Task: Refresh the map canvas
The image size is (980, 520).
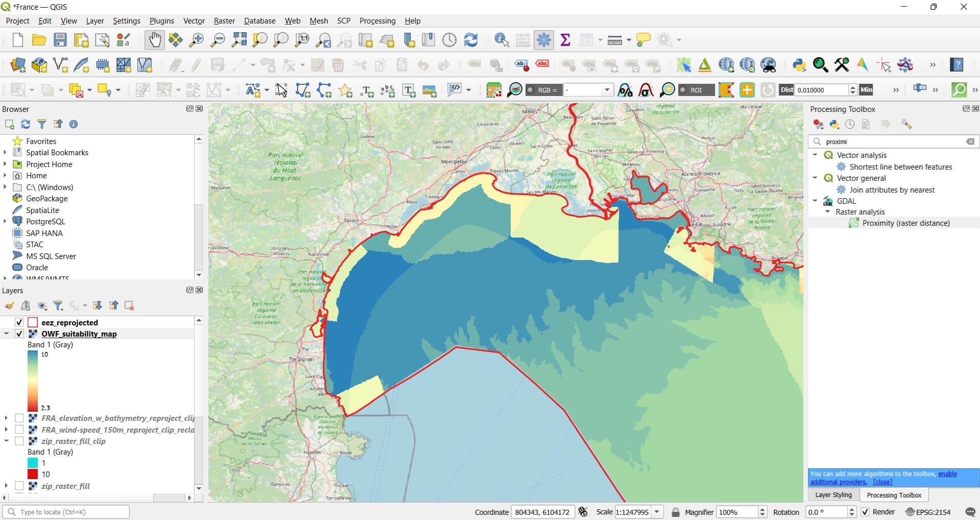Action: click(471, 40)
